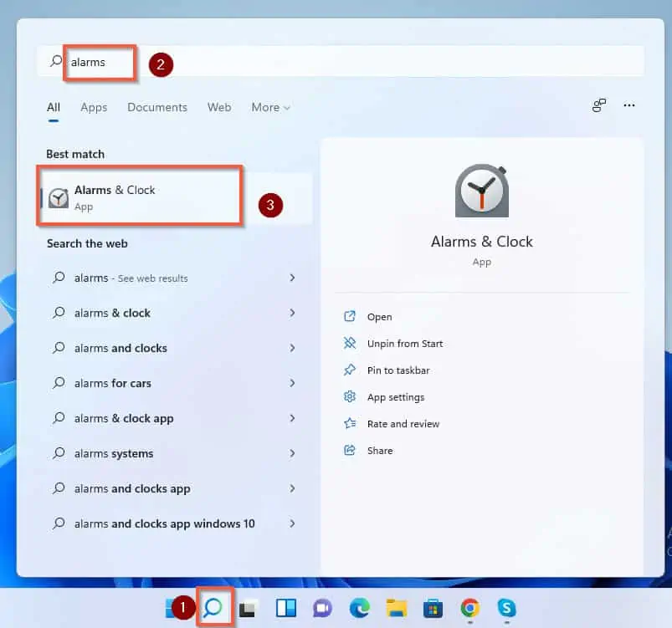The height and width of the screenshot is (628, 672).
Task: Click the search text field containing 'alarms'
Action: (341, 61)
